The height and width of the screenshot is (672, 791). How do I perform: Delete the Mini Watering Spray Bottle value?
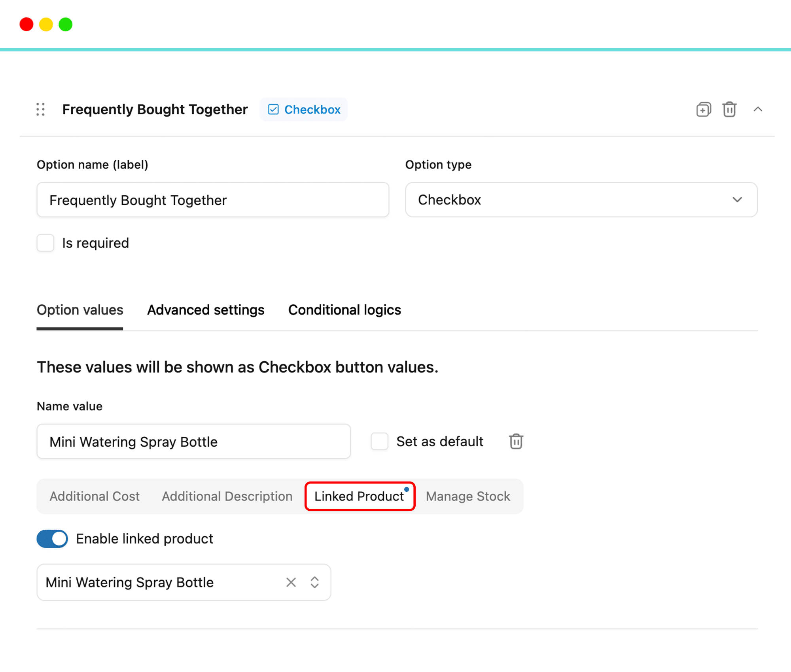point(516,441)
